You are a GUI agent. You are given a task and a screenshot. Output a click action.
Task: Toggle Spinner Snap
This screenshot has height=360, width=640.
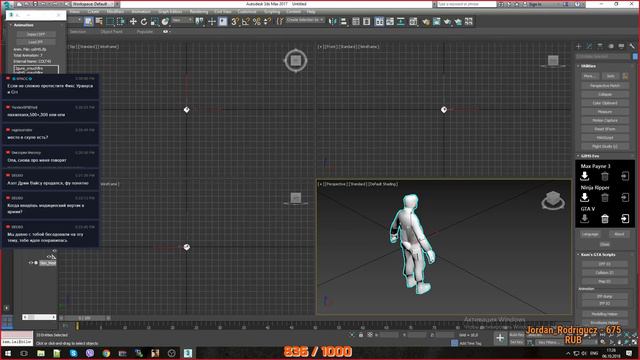point(267,21)
